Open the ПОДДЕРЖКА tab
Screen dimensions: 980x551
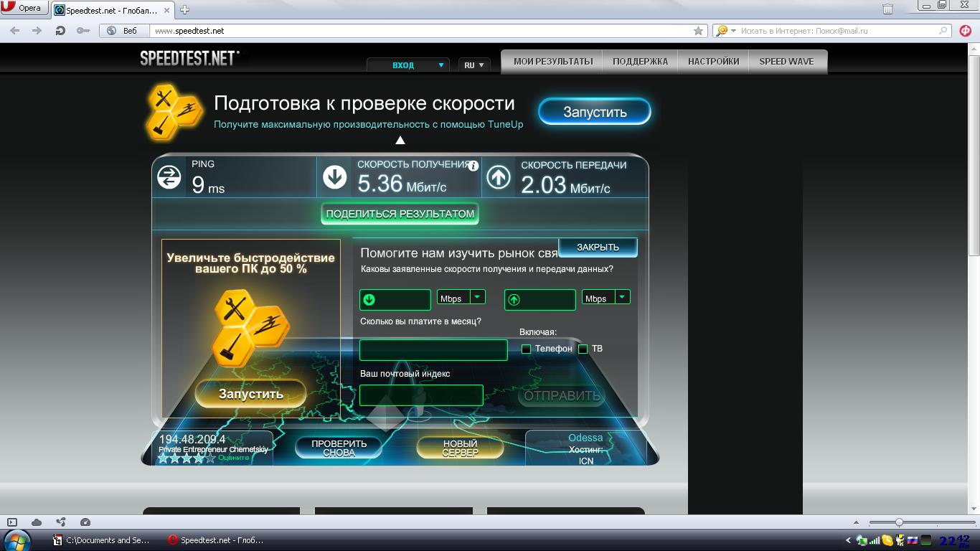coord(640,62)
